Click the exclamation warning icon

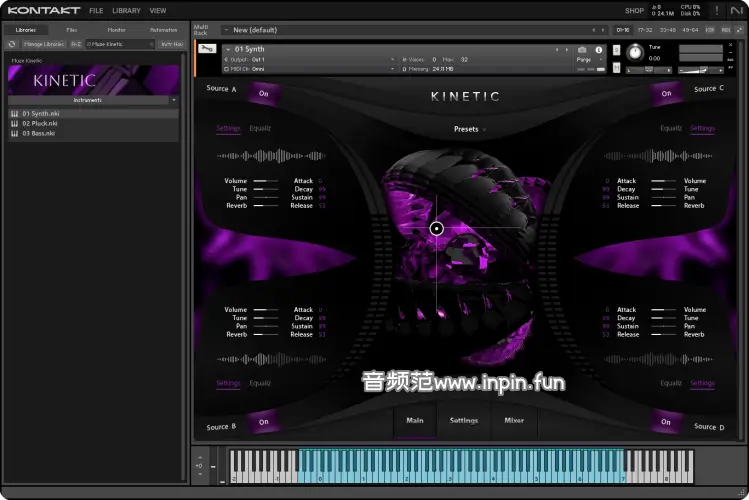coord(716,10)
